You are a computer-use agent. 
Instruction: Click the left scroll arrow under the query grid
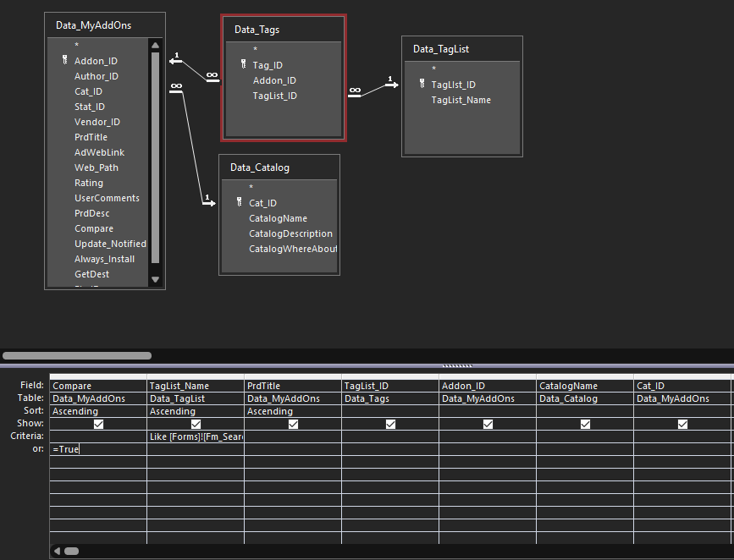[57, 551]
